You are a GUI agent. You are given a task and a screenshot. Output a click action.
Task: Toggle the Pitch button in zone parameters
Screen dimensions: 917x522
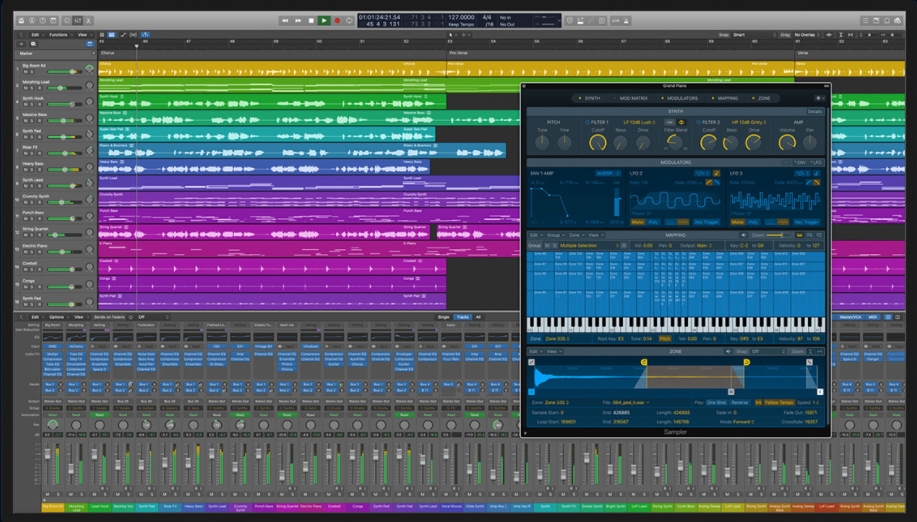pos(664,338)
